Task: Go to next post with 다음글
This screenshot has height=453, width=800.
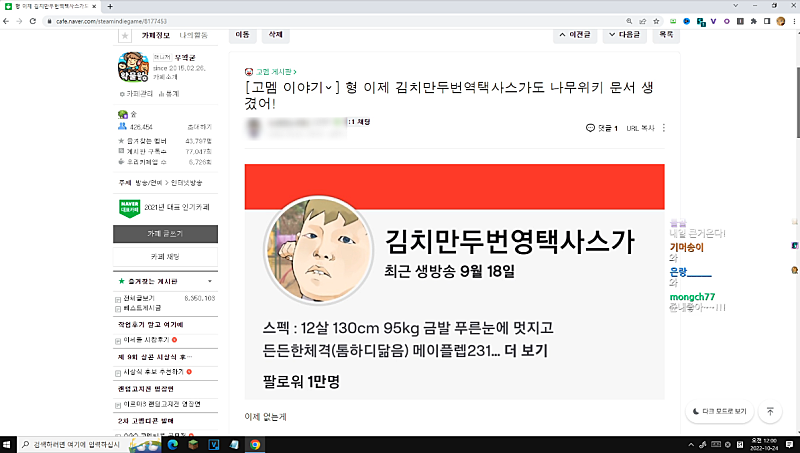Action: point(624,35)
